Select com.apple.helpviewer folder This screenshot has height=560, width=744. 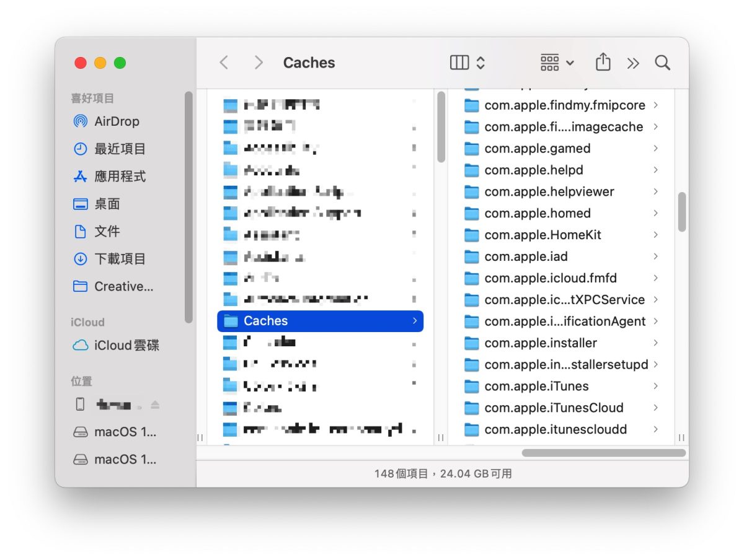click(561, 191)
